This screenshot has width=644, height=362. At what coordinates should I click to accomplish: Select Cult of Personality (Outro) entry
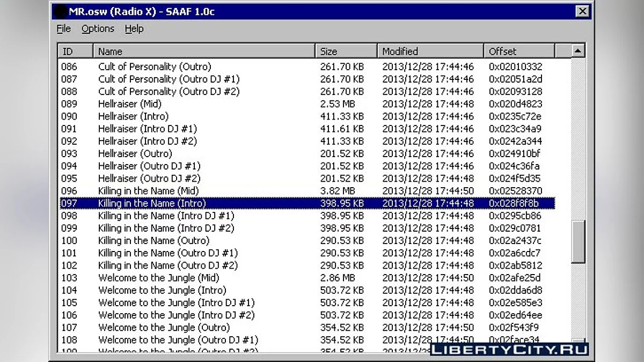155,67
